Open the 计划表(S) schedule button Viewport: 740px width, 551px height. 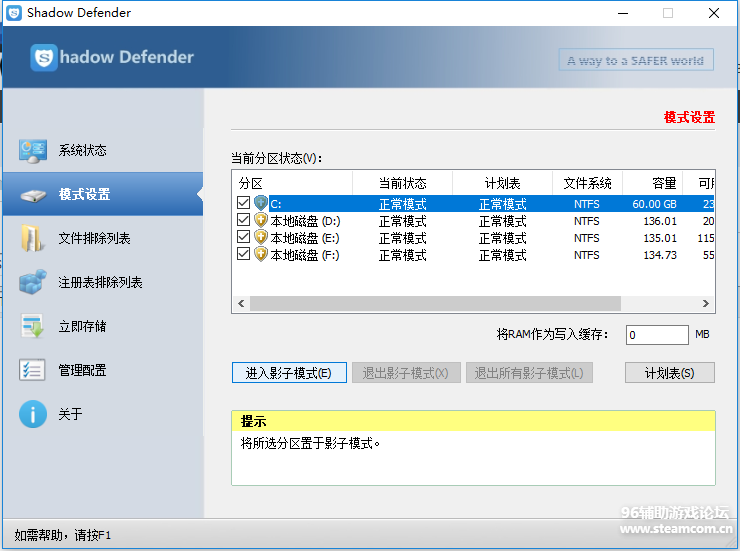(x=670, y=373)
